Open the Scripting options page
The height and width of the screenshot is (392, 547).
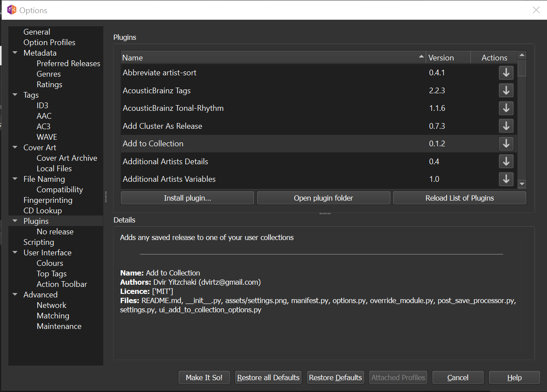(x=39, y=242)
